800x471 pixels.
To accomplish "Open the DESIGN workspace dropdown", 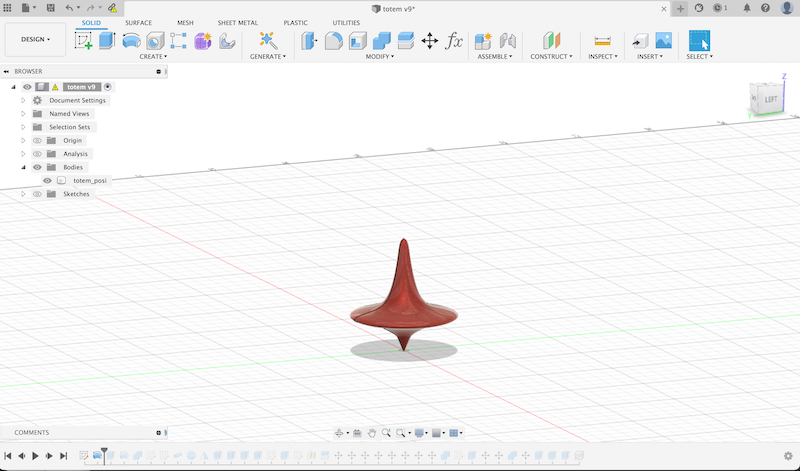I will tap(35, 39).
